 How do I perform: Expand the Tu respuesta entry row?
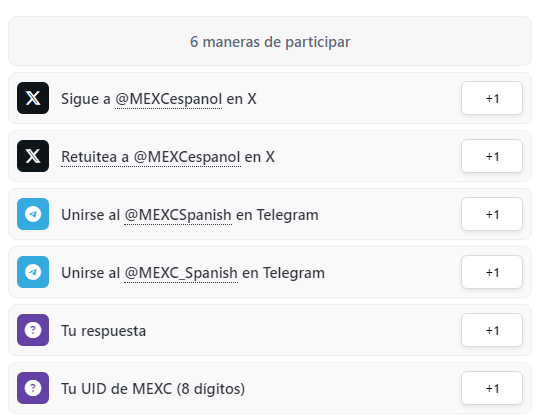(x=270, y=330)
